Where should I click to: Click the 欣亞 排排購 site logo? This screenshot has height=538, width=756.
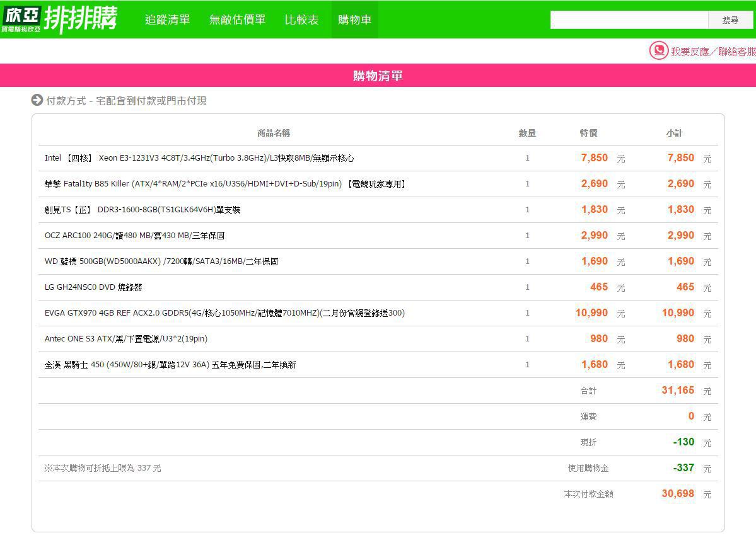59,20
